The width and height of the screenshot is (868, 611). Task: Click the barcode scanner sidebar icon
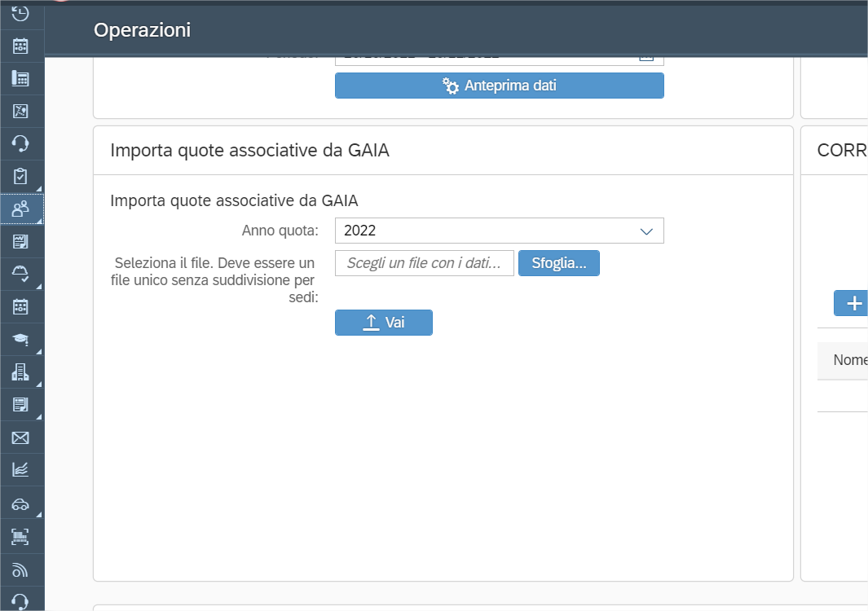click(20, 536)
